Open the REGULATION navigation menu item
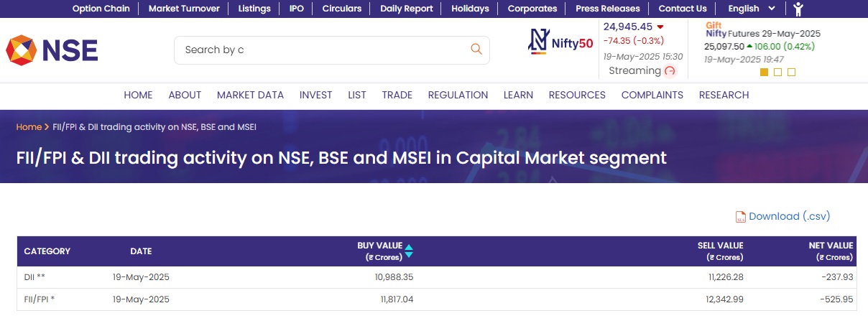 pos(458,95)
